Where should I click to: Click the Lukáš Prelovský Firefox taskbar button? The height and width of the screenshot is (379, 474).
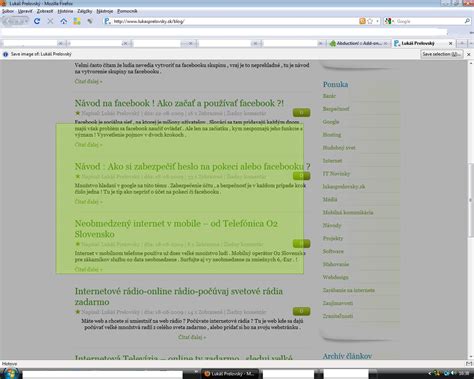(x=230, y=374)
